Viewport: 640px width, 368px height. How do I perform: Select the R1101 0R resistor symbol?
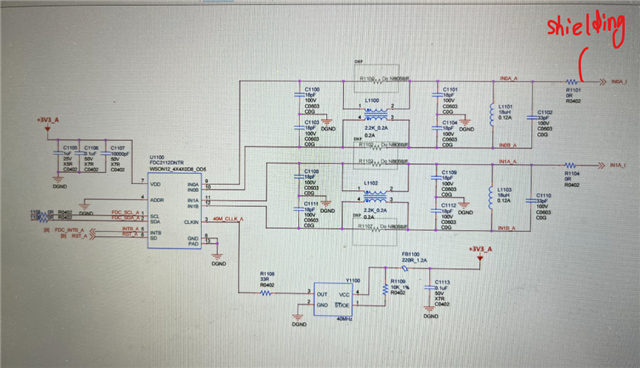tap(571, 82)
